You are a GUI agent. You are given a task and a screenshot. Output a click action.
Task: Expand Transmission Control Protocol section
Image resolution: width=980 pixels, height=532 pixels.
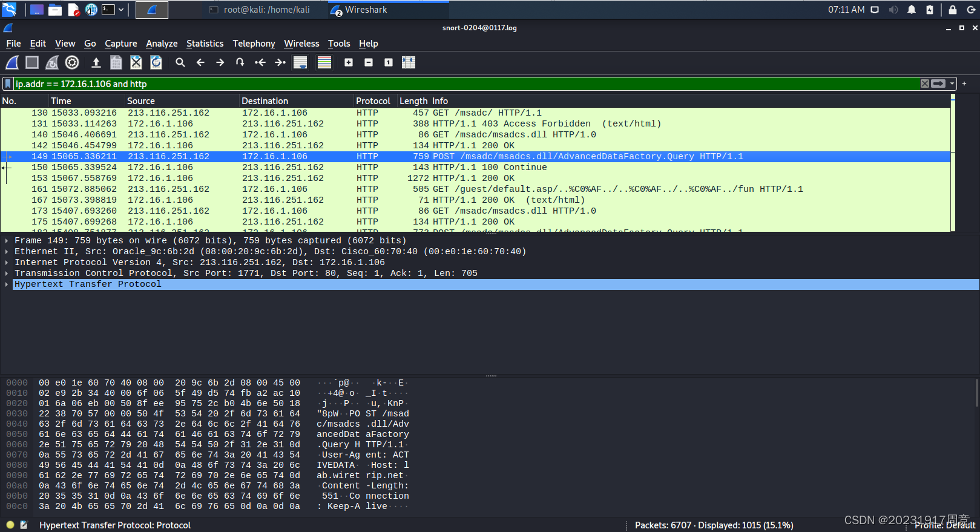pyautogui.click(x=7, y=273)
